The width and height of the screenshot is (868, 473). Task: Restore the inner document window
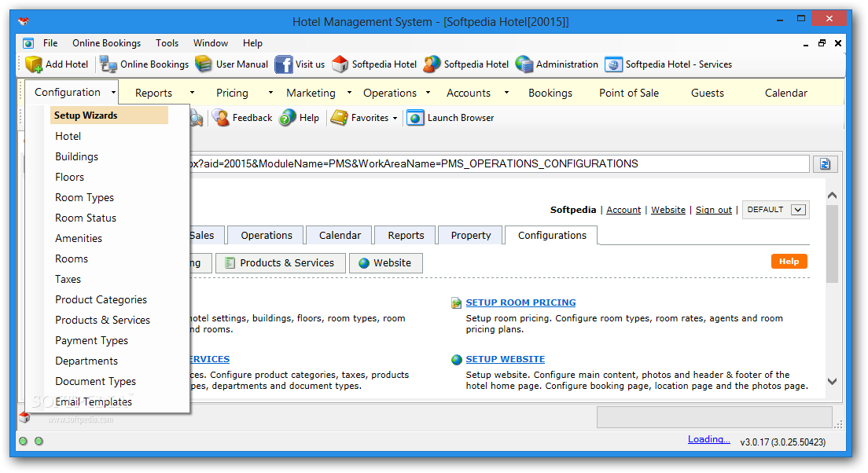(822, 43)
